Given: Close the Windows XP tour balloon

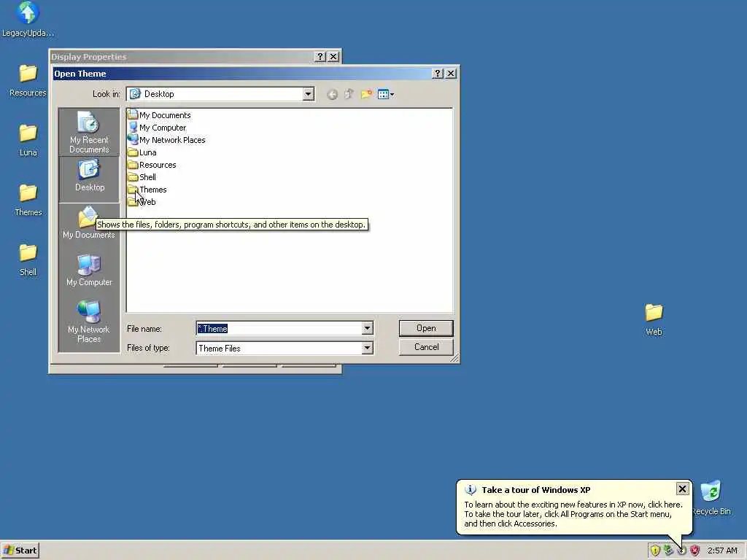Looking at the screenshot, I should (682, 489).
